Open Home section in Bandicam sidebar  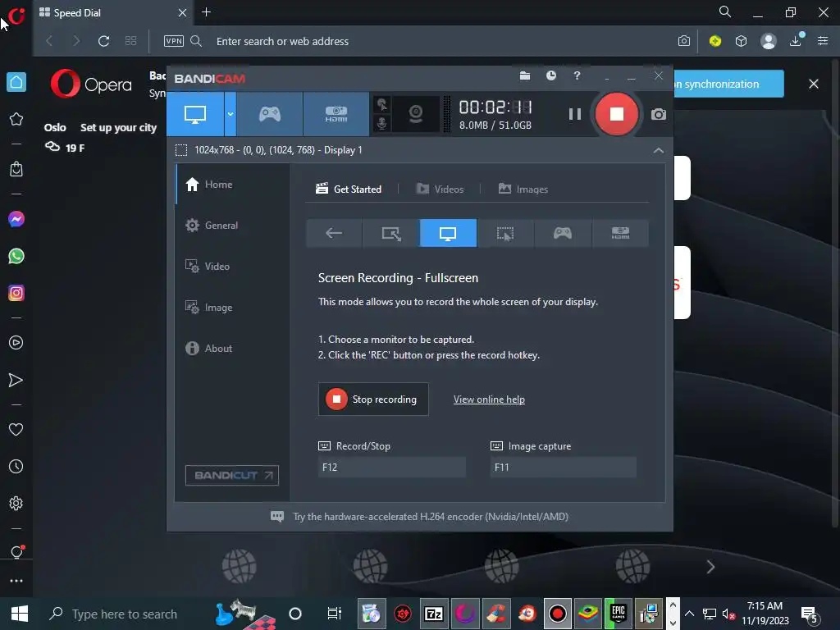point(232,185)
